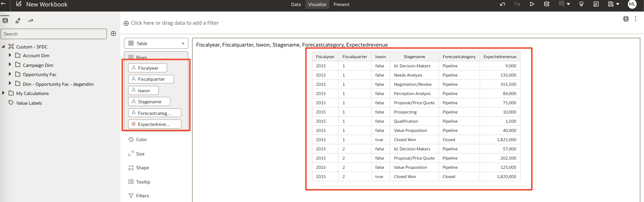Click the 355,500 revenue cell
Viewport: 644px width, 202px height.
[500, 84]
